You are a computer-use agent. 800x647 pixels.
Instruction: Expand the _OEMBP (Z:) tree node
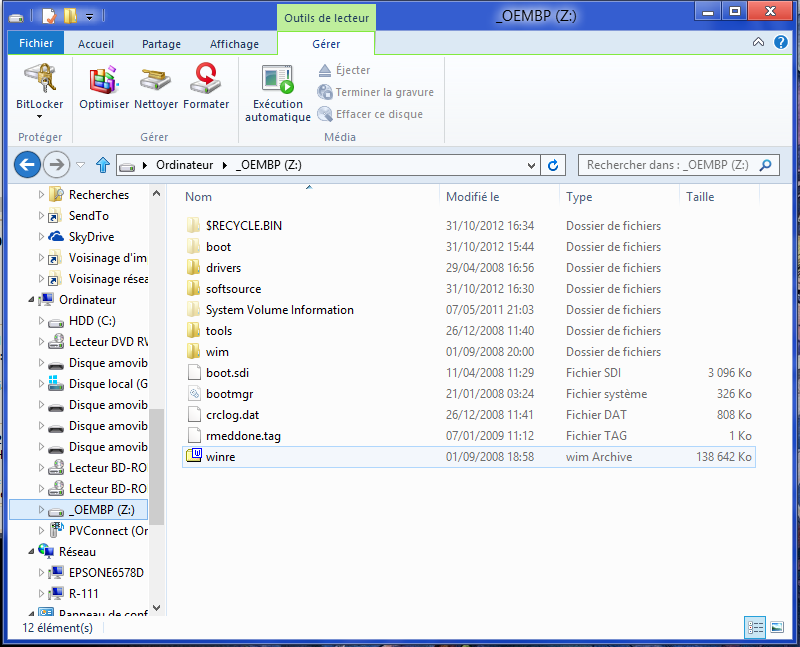41,509
